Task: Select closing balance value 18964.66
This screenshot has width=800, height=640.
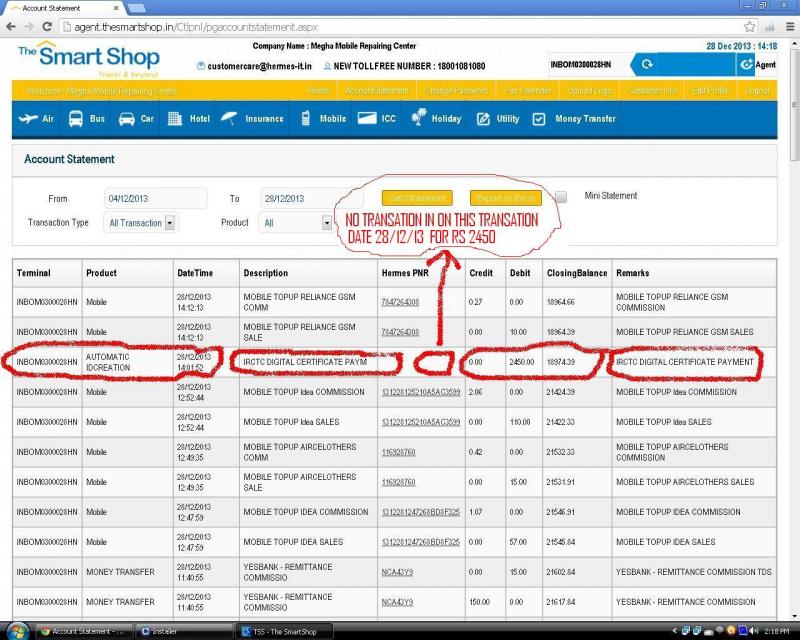Action: [x=561, y=302]
